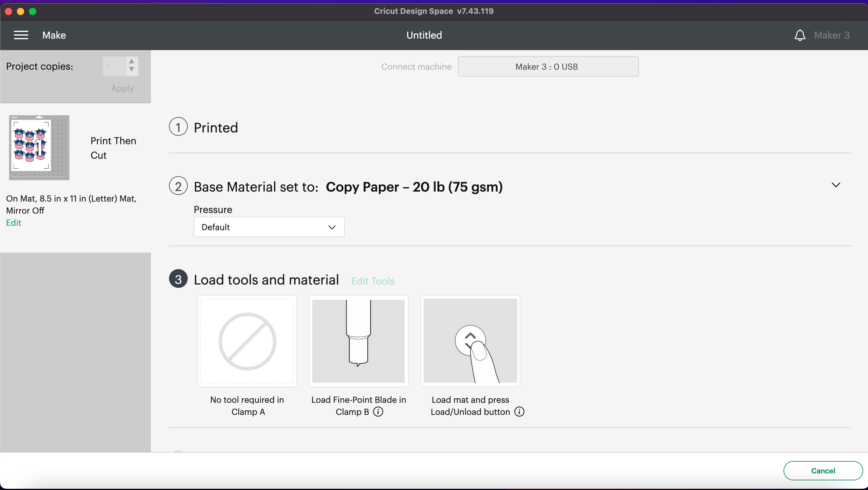The width and height of the screenshot is (868, 490).
Task: Expand the Base Material section chevron
Action: [836, 185]
